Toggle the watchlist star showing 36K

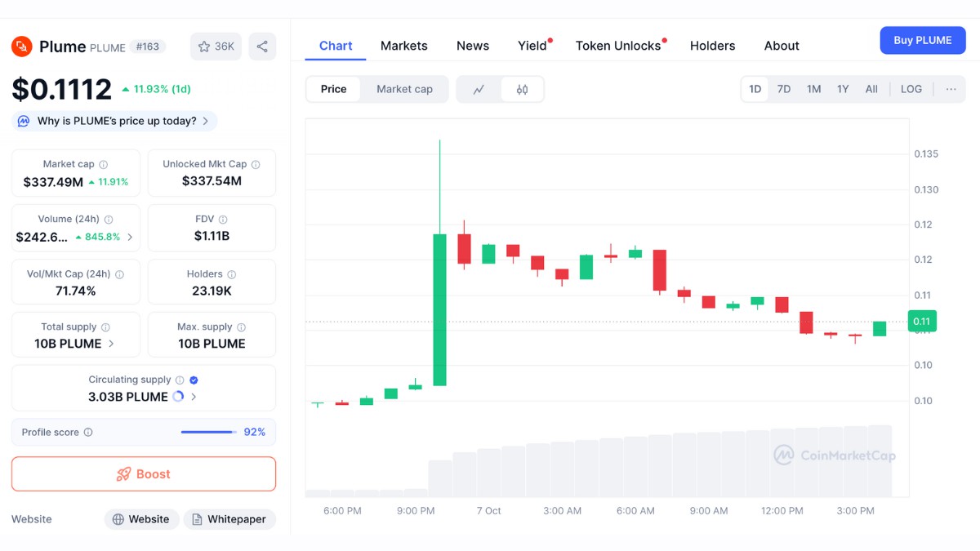[x=215, y=47]
